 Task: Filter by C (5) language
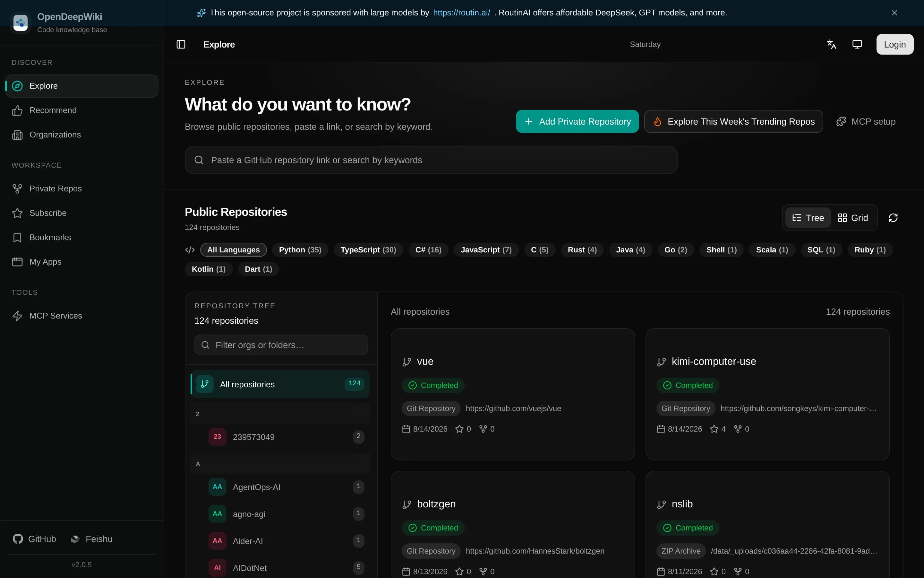point(540,250)
